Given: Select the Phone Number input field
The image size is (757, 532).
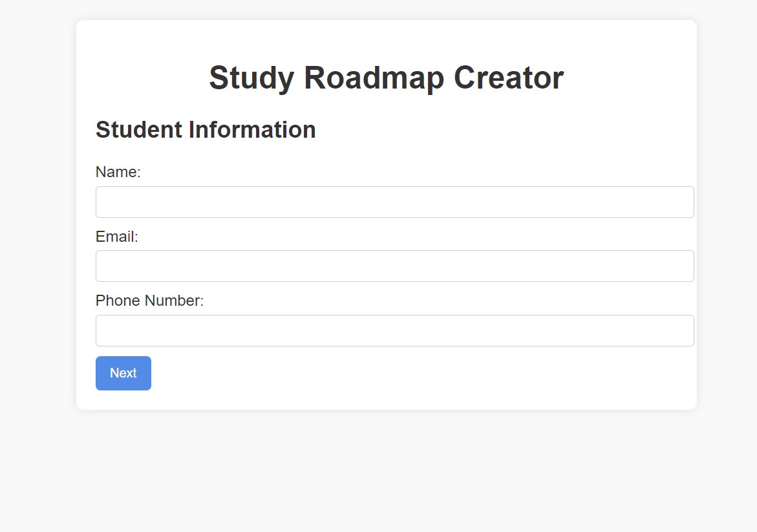Looking at the screenshot, I should click(x=394, y=331).
